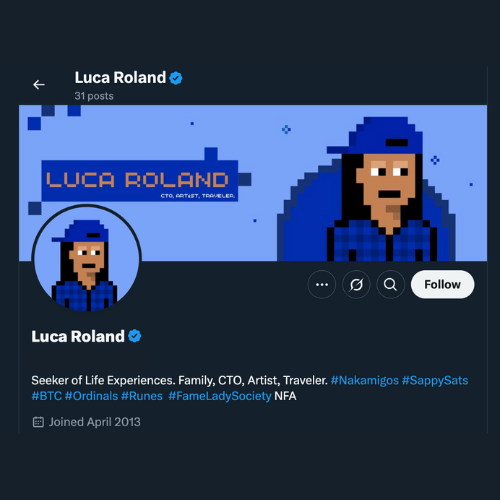
Task: Open the #BTC hashtag link
Action: pos(47,396)
